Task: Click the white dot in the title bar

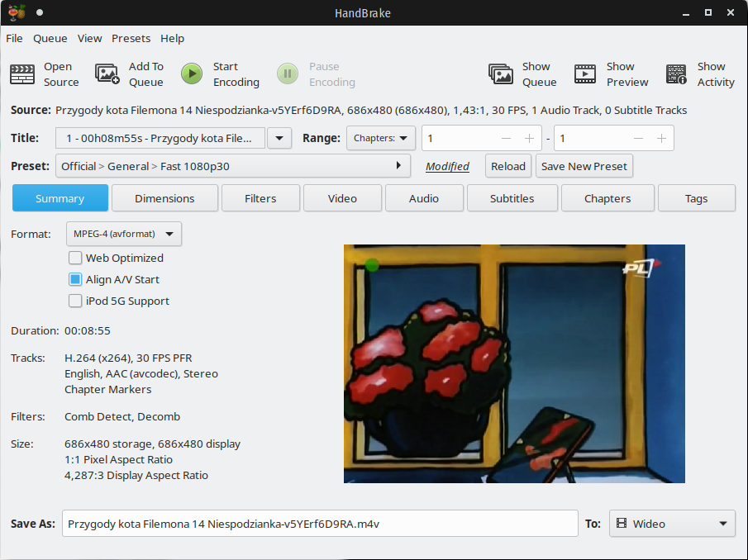Action: click(40, 12)
